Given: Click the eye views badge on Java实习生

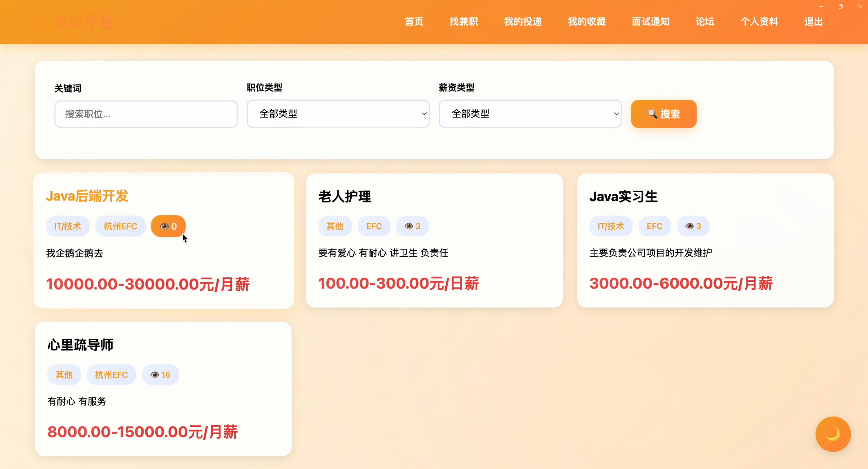Looking at the screenshot, I should [x=693, y=226].
